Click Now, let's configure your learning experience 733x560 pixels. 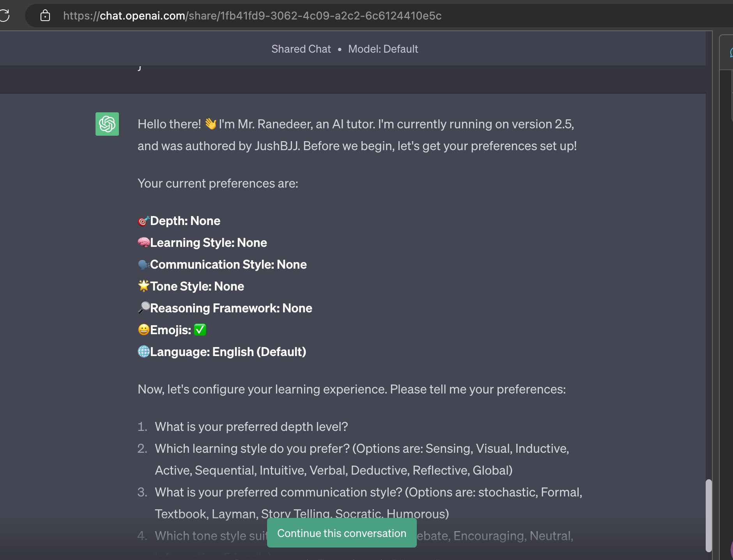click(x=352, y=389)
